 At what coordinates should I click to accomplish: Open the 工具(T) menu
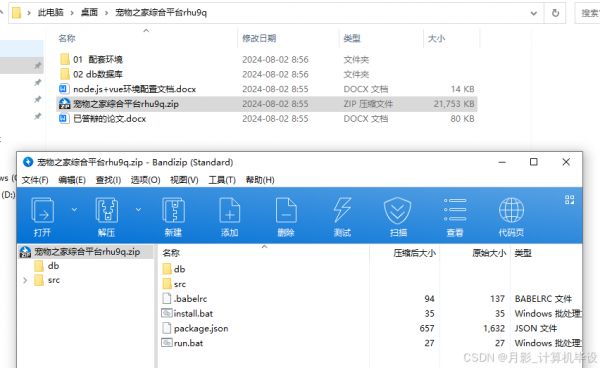(x=222, y=180)
